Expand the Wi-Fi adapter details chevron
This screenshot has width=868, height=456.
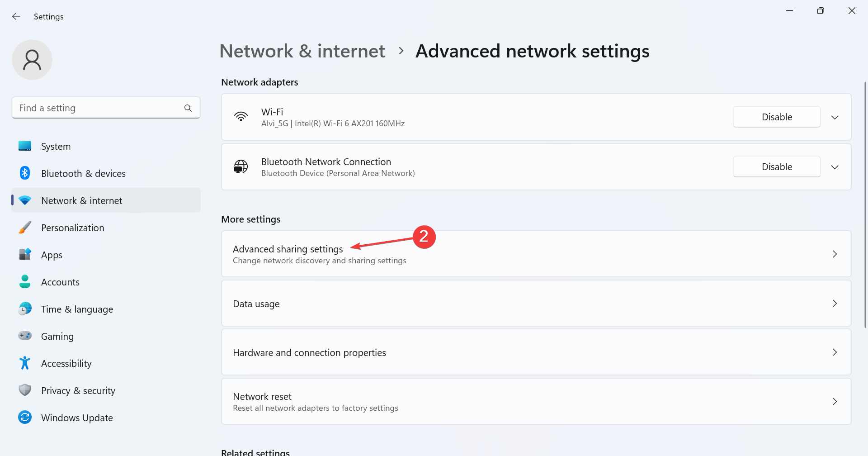(835, 117)
